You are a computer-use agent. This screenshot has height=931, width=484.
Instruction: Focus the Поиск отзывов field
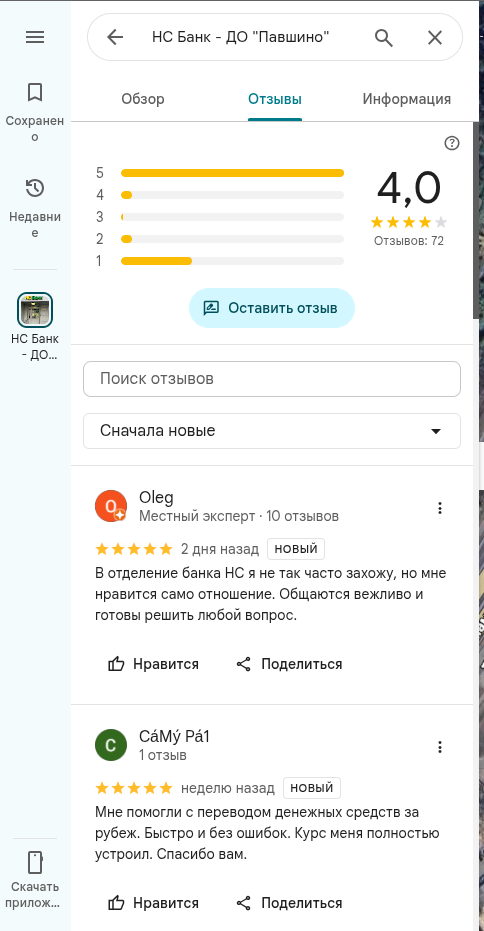click(272, 379)
